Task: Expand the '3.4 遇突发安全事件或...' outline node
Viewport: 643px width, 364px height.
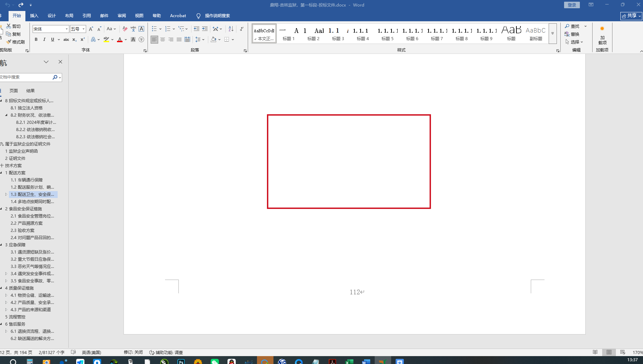Action: click(6, 273)
